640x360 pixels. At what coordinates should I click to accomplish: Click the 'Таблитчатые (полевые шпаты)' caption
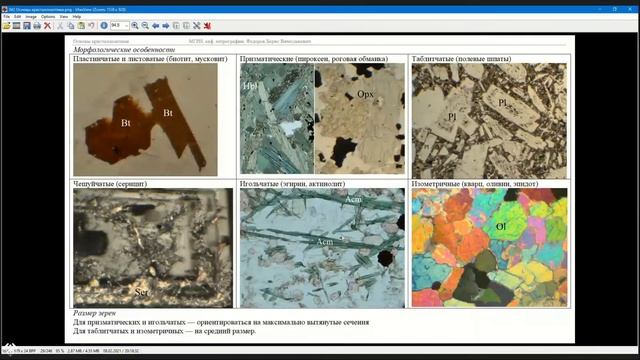[x=461, y=59]
